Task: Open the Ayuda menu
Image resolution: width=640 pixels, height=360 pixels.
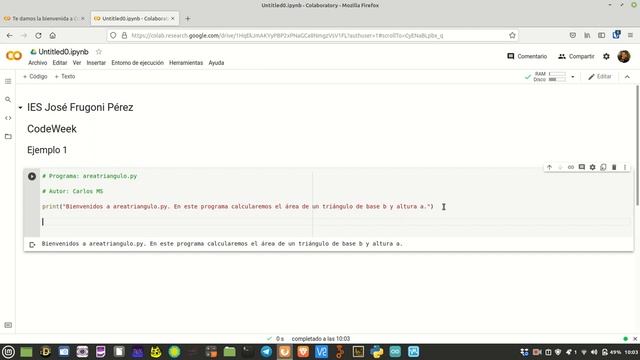Action: [216, 63]
